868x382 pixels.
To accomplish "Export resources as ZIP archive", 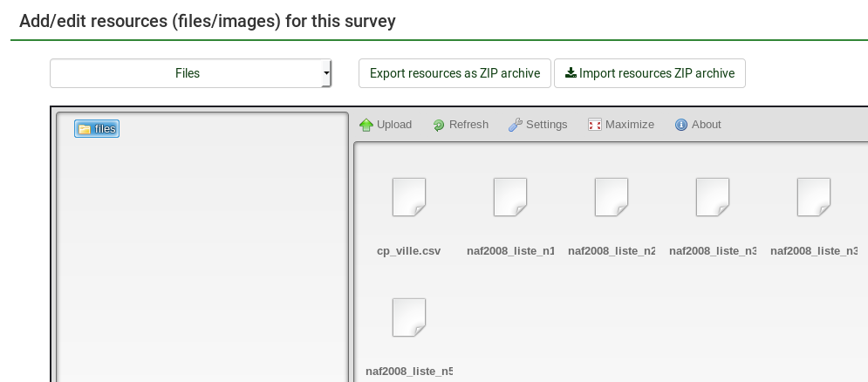I will pos(455,73).
